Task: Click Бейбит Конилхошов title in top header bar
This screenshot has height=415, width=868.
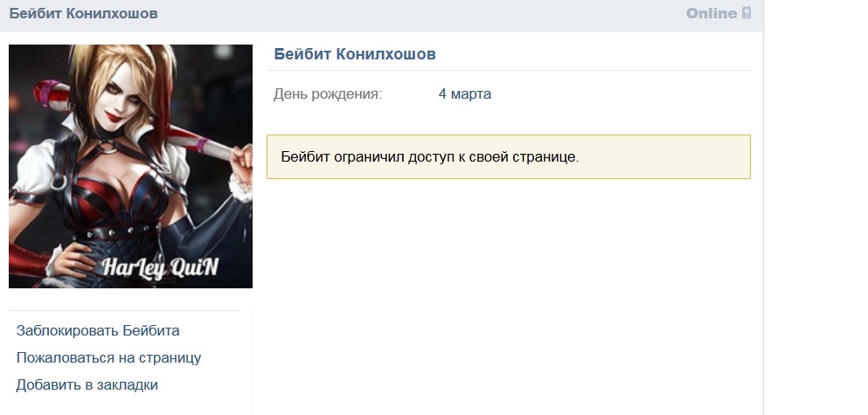Action: click(x=84, y=14)
